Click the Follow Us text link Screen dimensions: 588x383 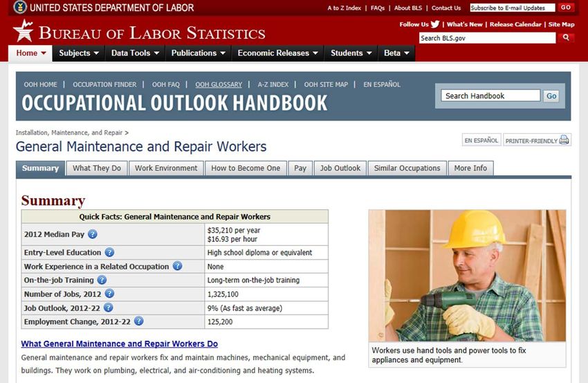click(414, 24)
